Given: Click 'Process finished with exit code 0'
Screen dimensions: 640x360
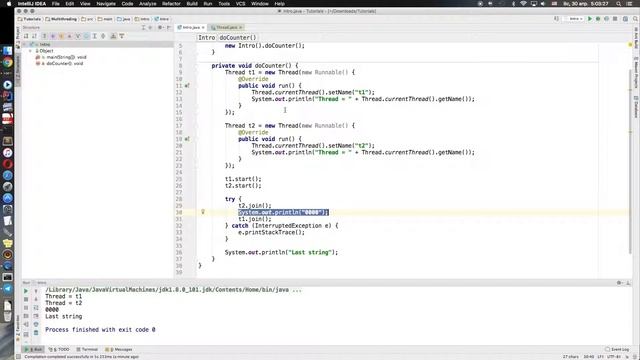Looking at the screenshot, I should click(100, 329).
